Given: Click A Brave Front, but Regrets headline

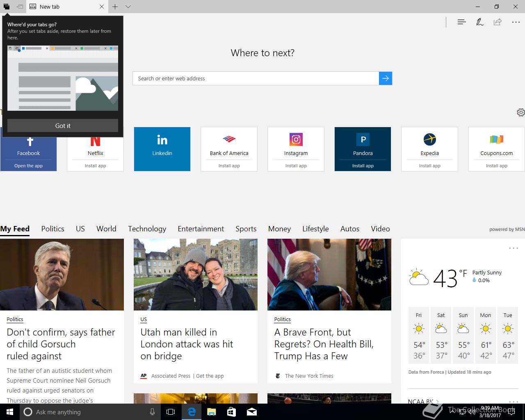Looking at the screenshot, I should click(324, 344).
